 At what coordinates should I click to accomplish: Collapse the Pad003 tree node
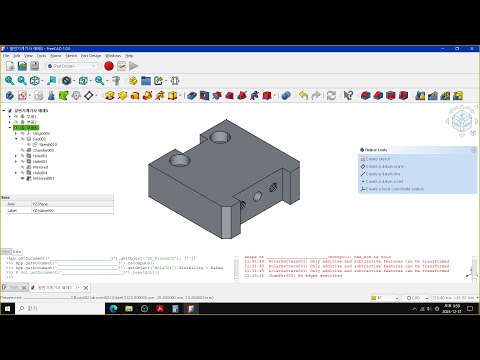coord(16,139)
